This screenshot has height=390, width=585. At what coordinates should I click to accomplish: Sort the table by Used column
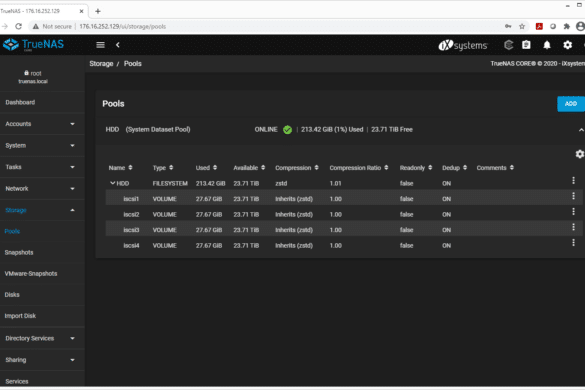click(x=206, y=168)
